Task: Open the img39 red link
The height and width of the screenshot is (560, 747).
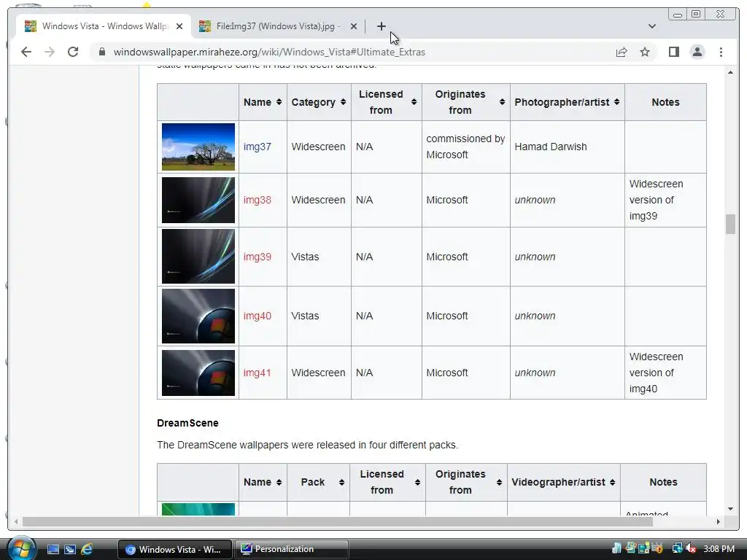Action: coord(258,257)
